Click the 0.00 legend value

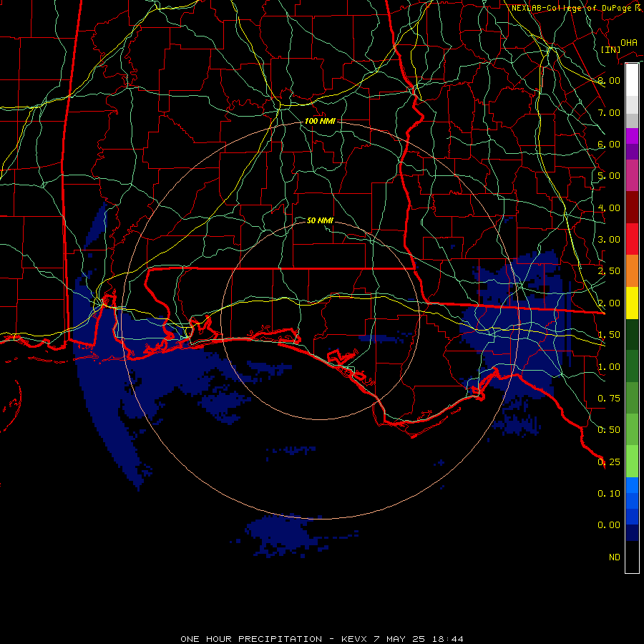(609, 525)
